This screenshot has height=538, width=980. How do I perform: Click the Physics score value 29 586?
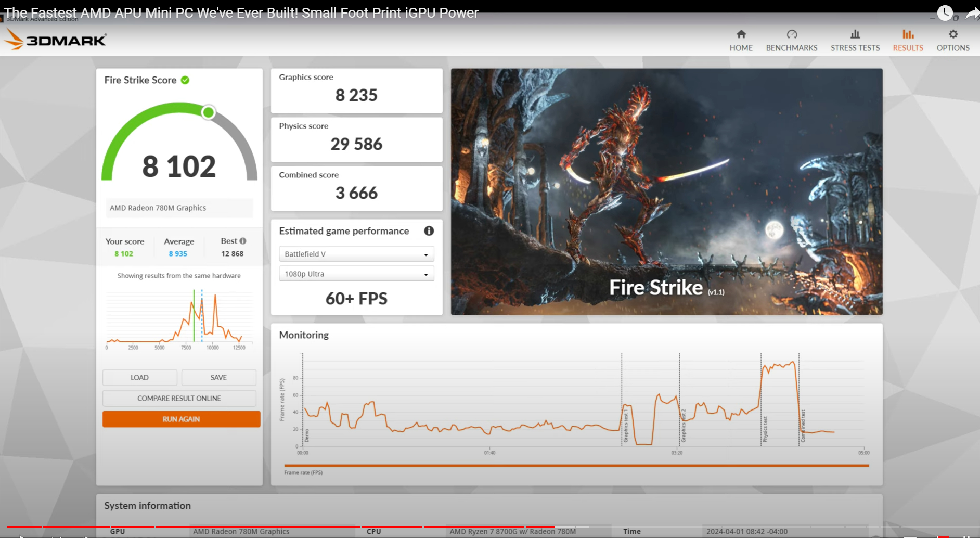pos(356,144)
